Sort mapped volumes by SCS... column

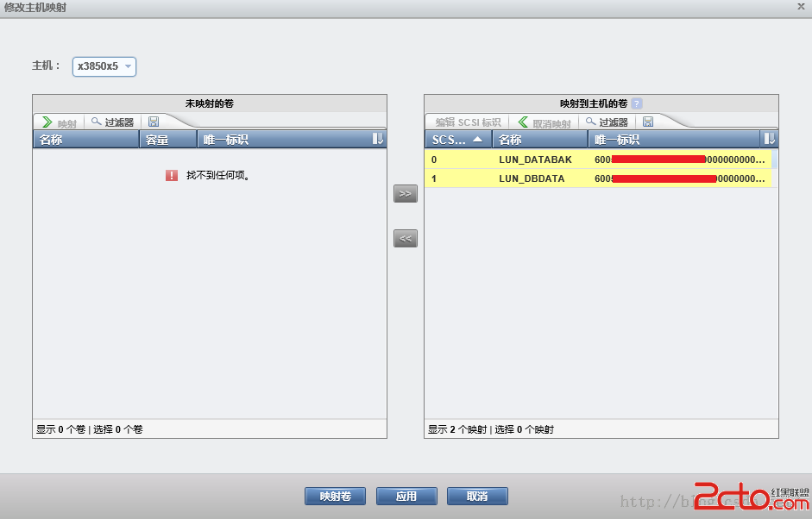(458, 140)
